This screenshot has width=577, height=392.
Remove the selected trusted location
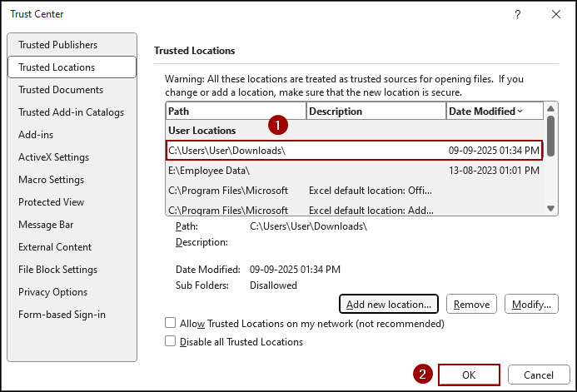[471, 304]
